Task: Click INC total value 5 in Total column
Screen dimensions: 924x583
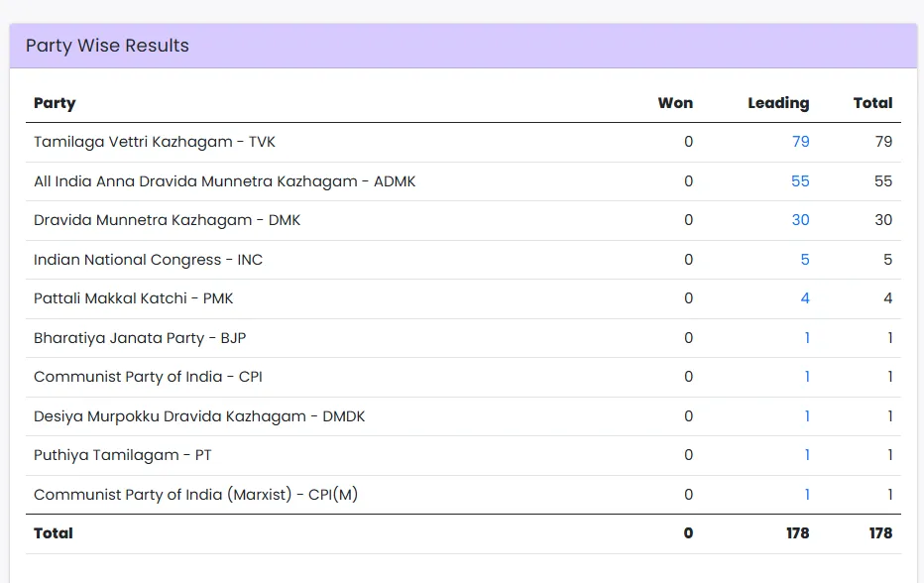Action: tap(888, 260)
